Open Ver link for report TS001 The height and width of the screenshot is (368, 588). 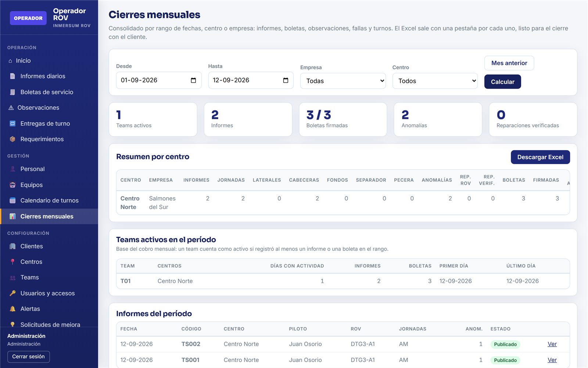(552, 360)
